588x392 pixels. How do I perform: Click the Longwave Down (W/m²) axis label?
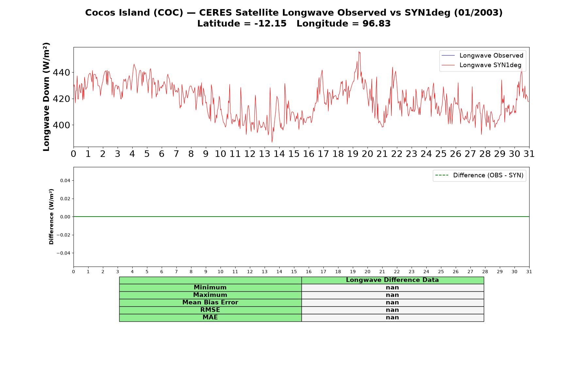(46, 97)
